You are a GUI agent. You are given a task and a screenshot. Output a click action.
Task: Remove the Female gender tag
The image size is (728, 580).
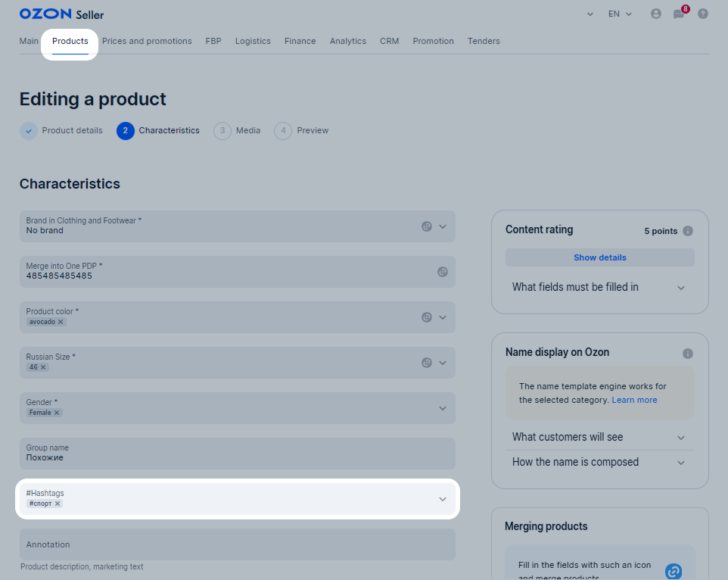click(x=57, y=413)
